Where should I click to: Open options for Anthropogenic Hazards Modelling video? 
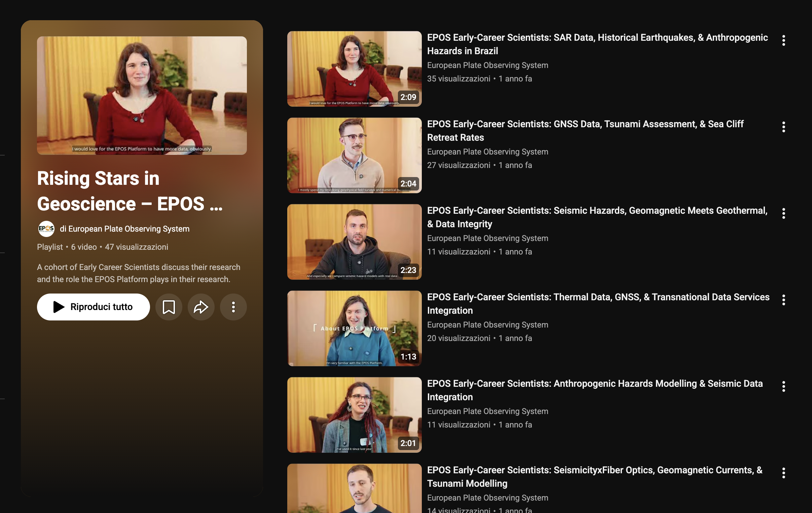tap(783, 386)
